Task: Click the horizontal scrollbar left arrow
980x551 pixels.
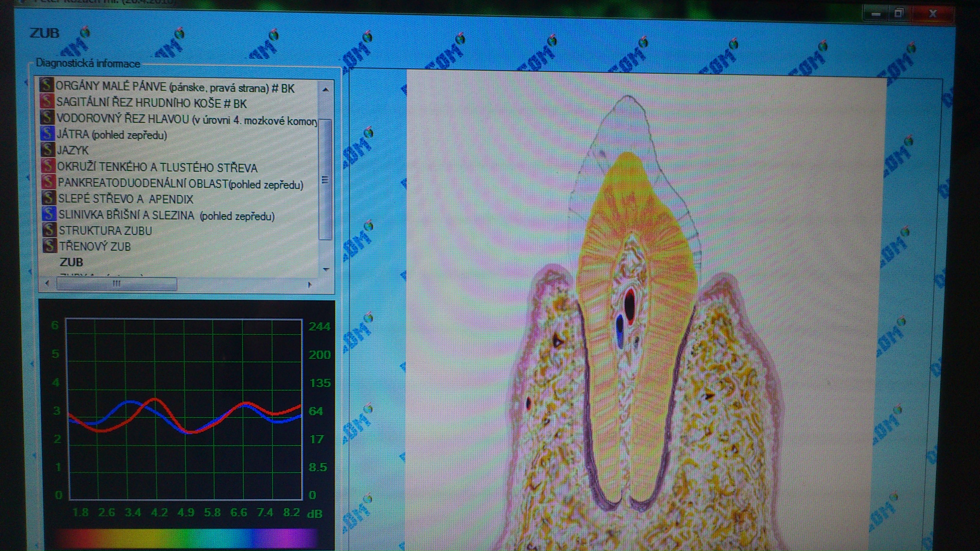Action: tap(47, 283)
